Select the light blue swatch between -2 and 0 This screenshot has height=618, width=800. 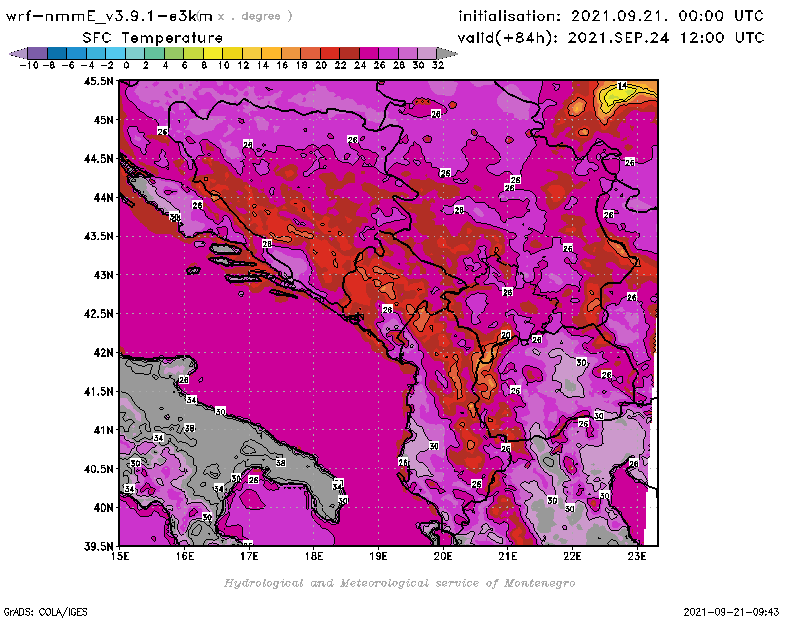point(115,53)
